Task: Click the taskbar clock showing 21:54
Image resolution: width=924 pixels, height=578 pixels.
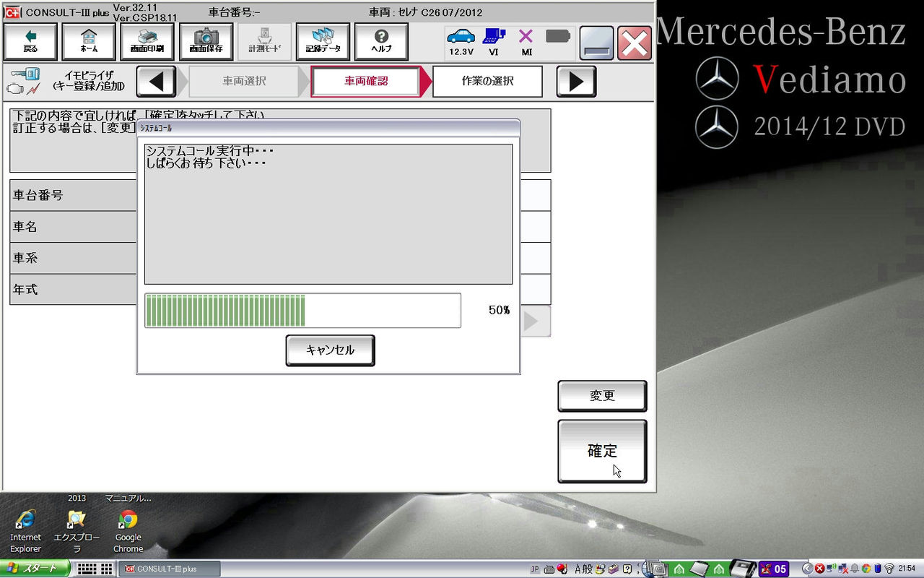Action: pyautogui.click(x=907, y=569)
